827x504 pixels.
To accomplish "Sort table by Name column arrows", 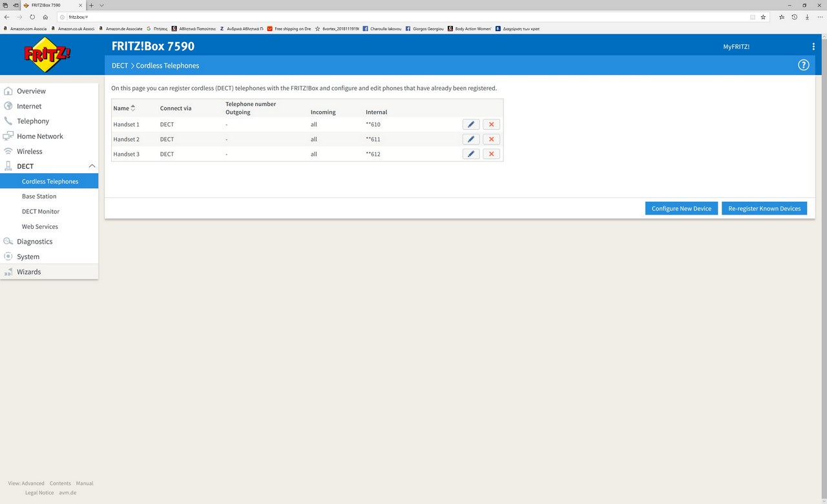I will click(133, 108).
